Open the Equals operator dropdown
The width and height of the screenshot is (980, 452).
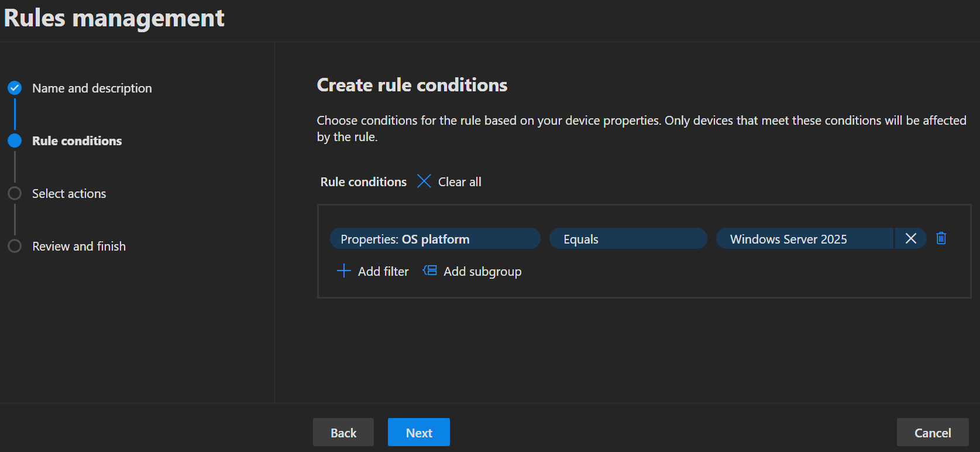click(628, 239)
